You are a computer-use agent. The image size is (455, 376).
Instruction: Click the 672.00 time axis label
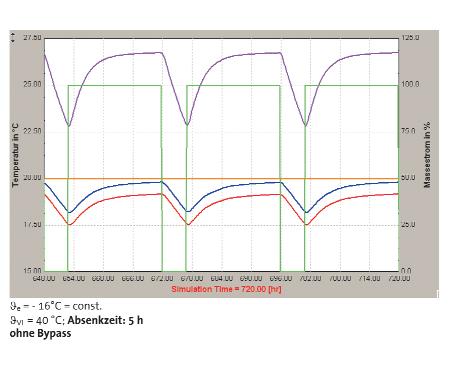[162, 278]
